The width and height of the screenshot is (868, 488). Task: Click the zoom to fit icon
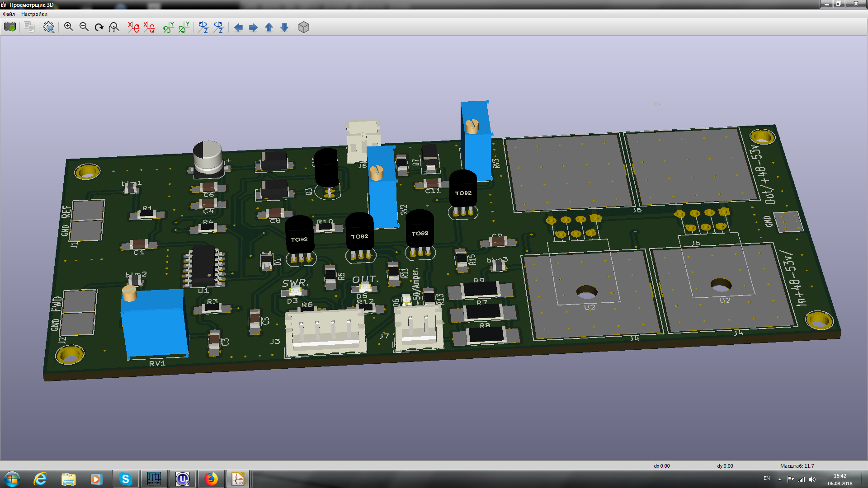[114, 27]
